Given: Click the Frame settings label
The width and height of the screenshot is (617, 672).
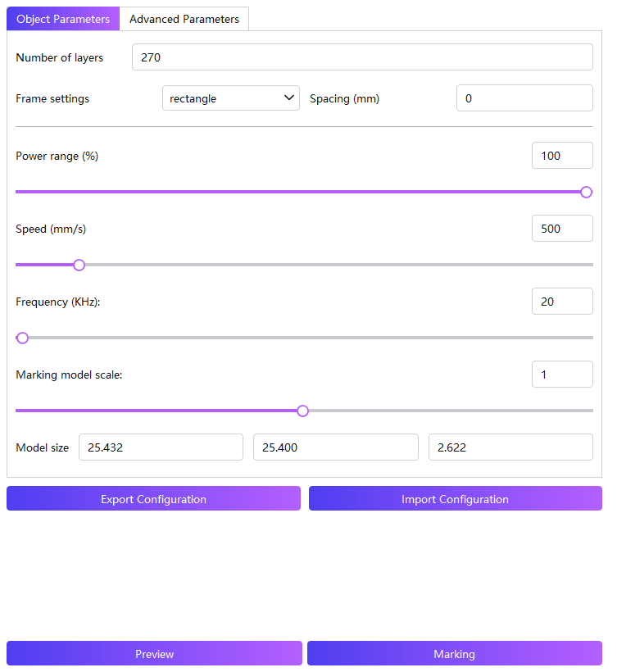Looking at the screenshot, I should tap(52, 98).
